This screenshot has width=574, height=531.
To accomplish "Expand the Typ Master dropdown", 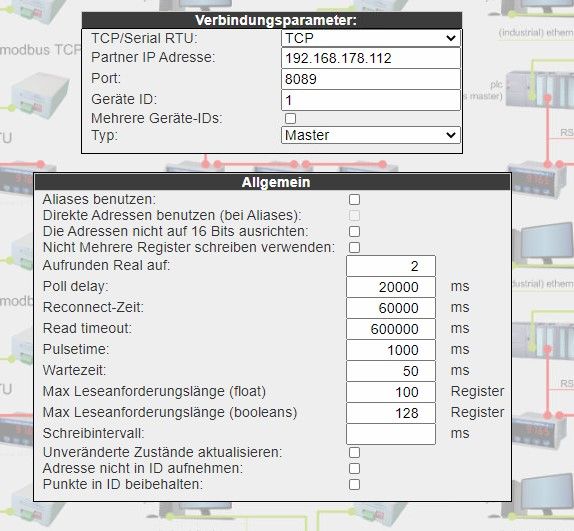I will click(370, 135).
